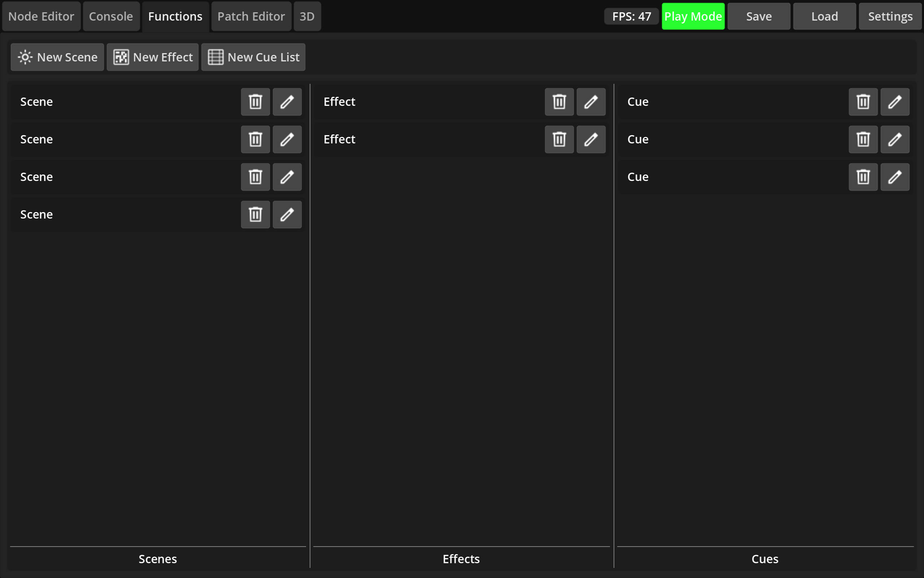Screen dimensions: 924x578
Task: Toggle the green Play Mode button
Action: point(693,17)
